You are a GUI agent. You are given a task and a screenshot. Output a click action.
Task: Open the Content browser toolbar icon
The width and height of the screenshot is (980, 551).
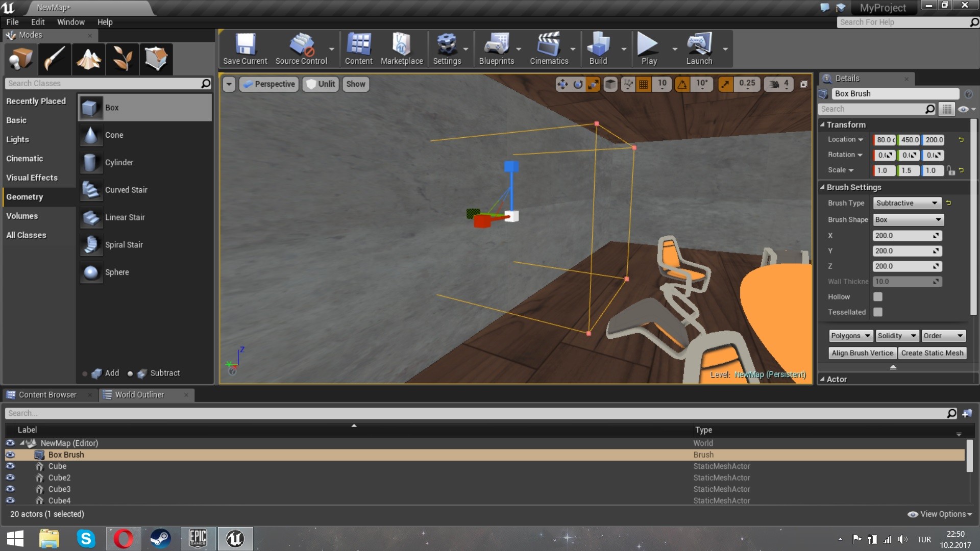coord(358,49)
